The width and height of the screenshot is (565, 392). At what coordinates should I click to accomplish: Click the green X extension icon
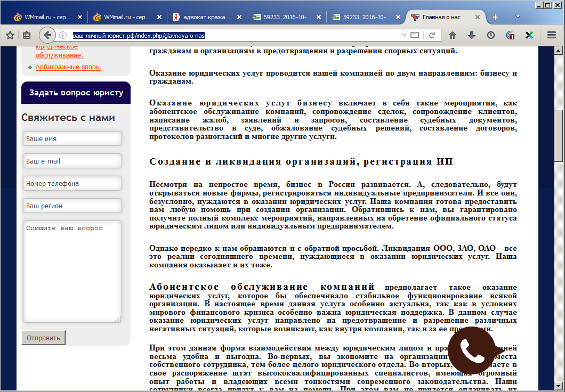(529, 35)
